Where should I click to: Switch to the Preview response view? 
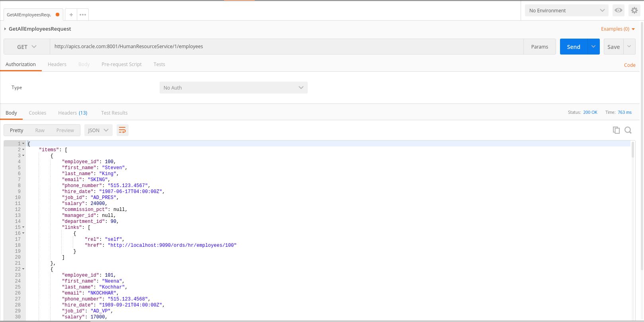(65, 130)
